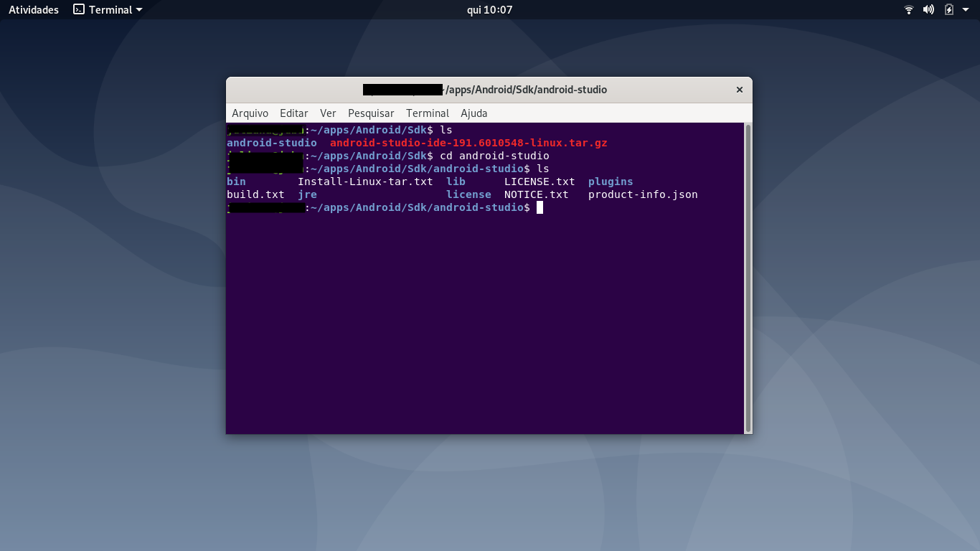Click the battery status icon
Screen dimensions: 980x551
pyautogui.click(x=949, y=9)
